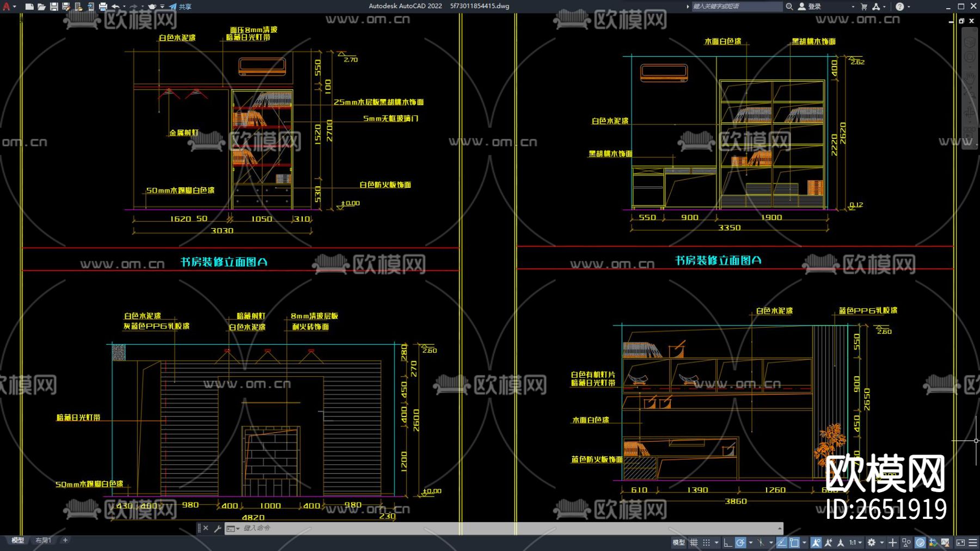Click the Help question mark icon
This screenshot has height=551, width=980.
[899, 7]
